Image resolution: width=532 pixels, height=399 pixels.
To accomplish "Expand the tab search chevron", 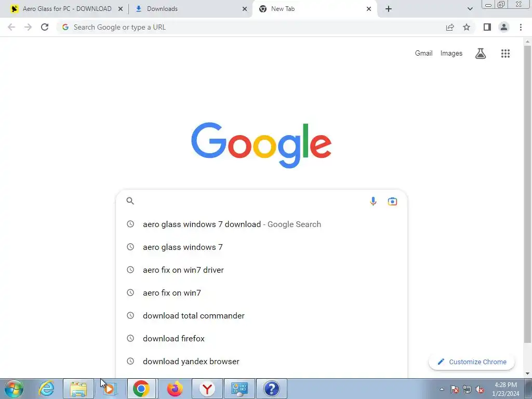I will 470,9.
